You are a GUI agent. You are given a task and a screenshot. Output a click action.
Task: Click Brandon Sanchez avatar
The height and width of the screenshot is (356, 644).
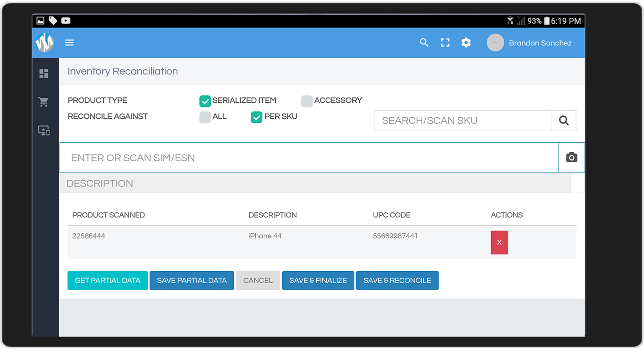[x=495, y=43]
